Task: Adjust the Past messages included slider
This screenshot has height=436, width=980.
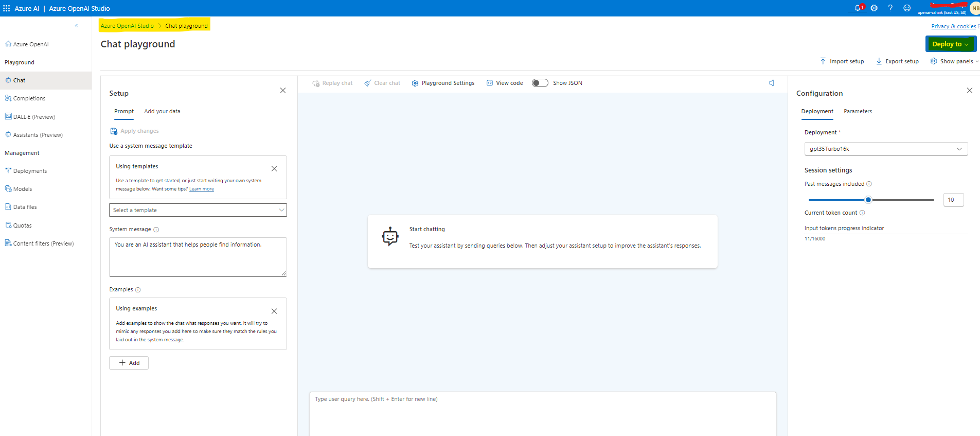Action: tap(868, 200)
